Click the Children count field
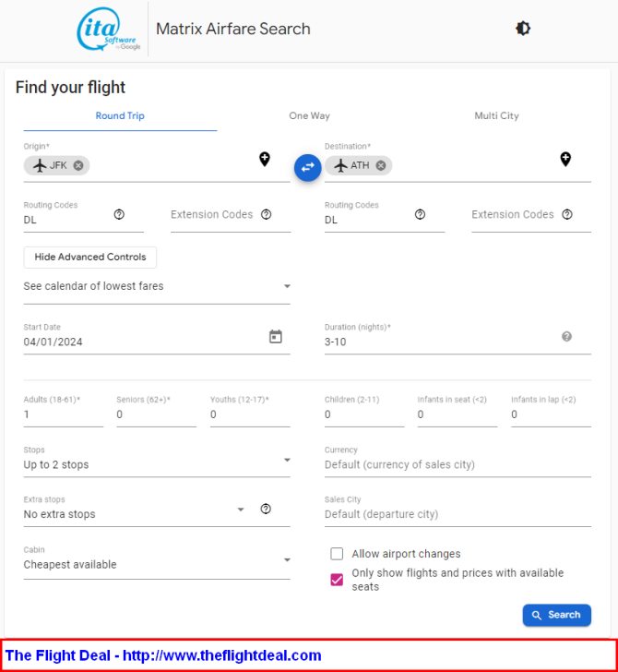 (x=364, y=414)
